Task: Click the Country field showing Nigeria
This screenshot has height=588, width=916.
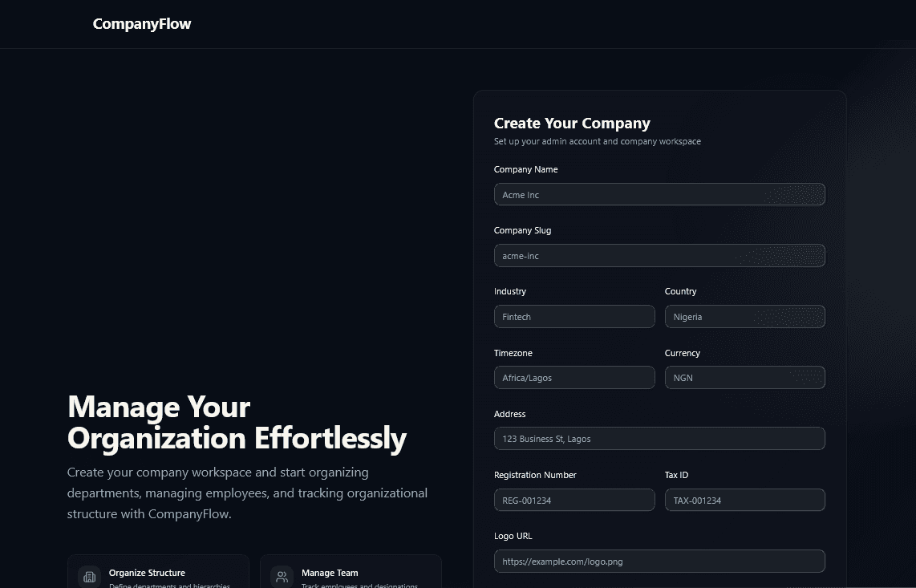Action: pos(744,317)
